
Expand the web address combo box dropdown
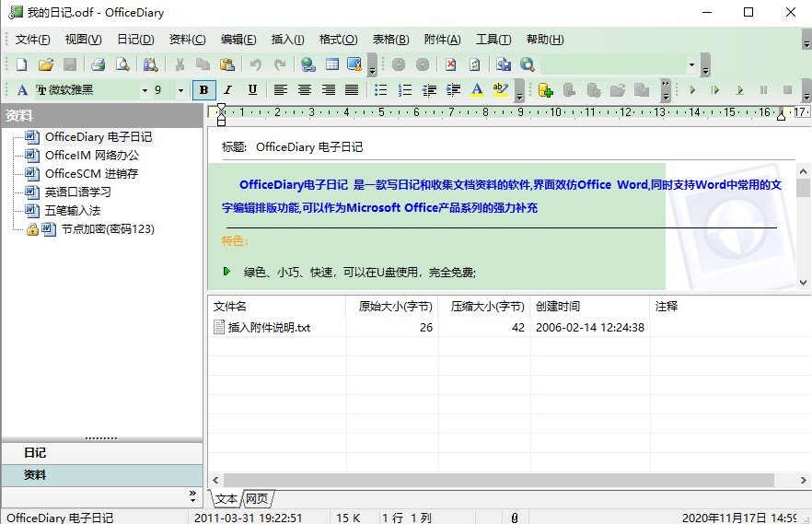click(691, 64)
